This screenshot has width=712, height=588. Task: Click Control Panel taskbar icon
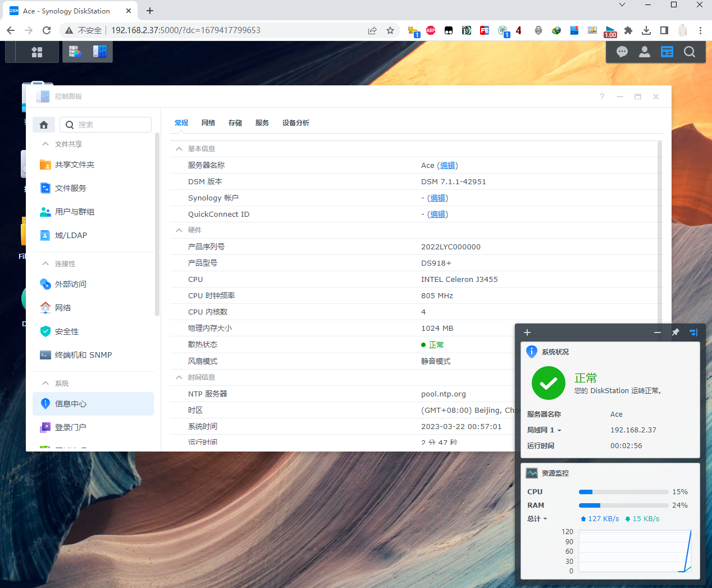tap(99, 52)
